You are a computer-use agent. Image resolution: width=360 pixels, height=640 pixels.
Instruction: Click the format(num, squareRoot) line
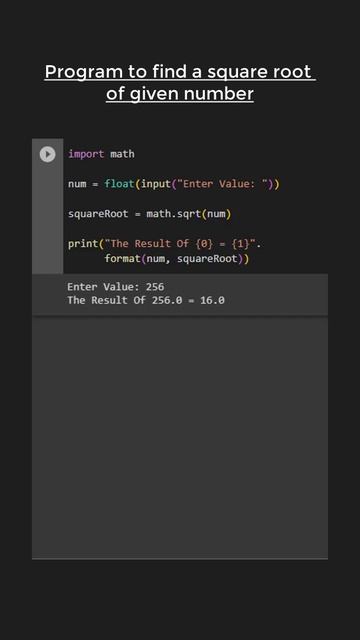(x=177, y=259)
